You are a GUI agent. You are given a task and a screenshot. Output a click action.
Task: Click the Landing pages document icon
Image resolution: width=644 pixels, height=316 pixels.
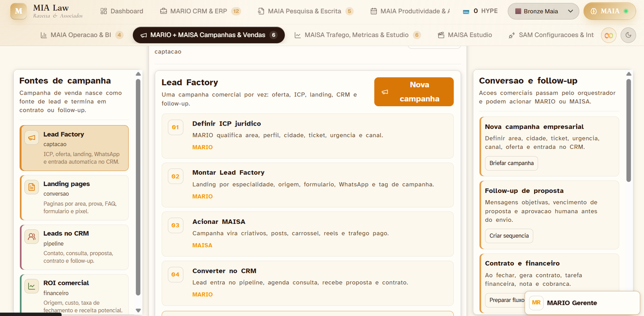[x=32, y=187]
